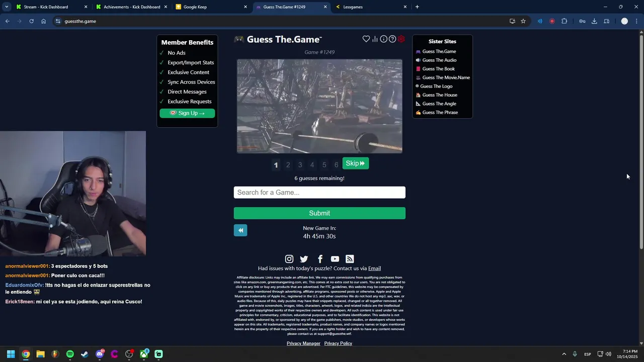Open Guess The House sister site
The width and height of the screenshot is (644, 362).
point(440,95)
